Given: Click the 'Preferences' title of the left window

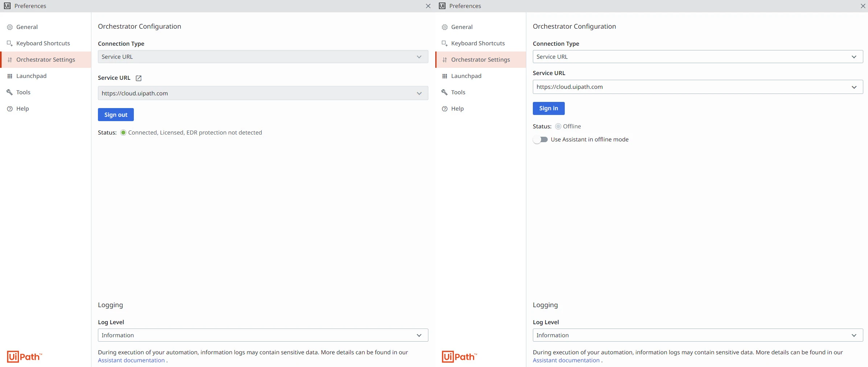Looking at the screenshot, I should 30,6.
